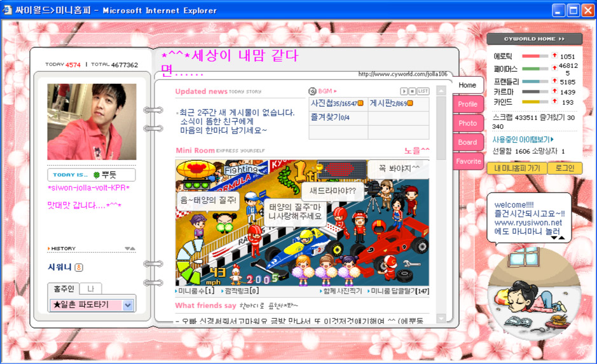The width and height of the screenshot is (597, 364).
Task: Click the 카인드 yellow progress bar
Action: click(535, 102)
